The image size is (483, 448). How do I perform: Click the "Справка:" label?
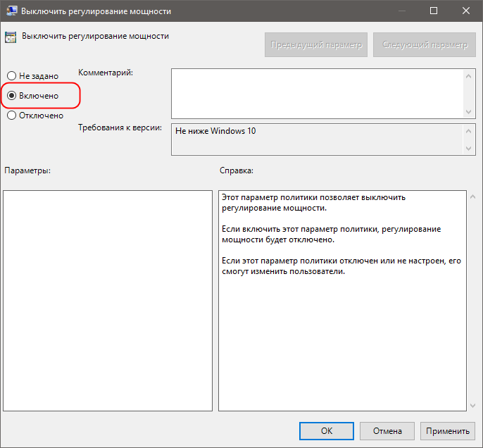point(237,170)
